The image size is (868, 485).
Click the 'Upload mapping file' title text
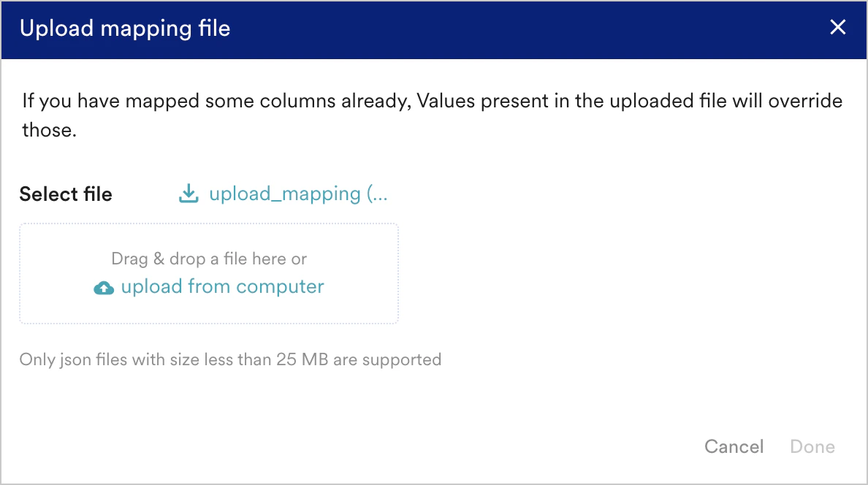click(125, 28)
